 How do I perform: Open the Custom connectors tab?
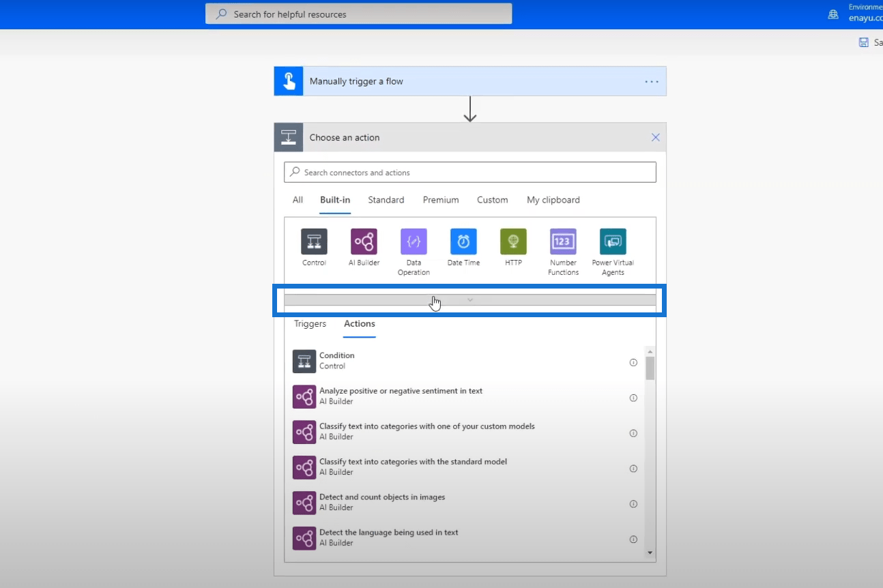pyautogui.click(x=493, y=200)
